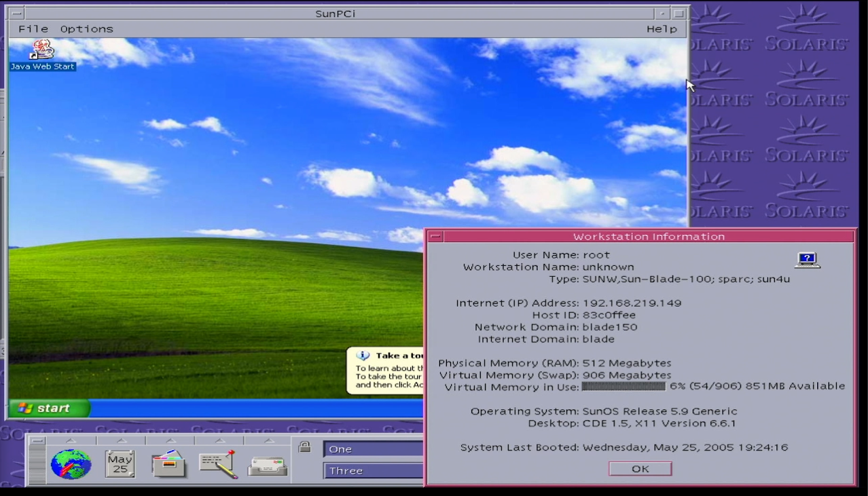Expand the subpanel arrow above the File Manager icon
Image resolution: width=868 pixels, height=496 pixels.
[x=170, y=441]
